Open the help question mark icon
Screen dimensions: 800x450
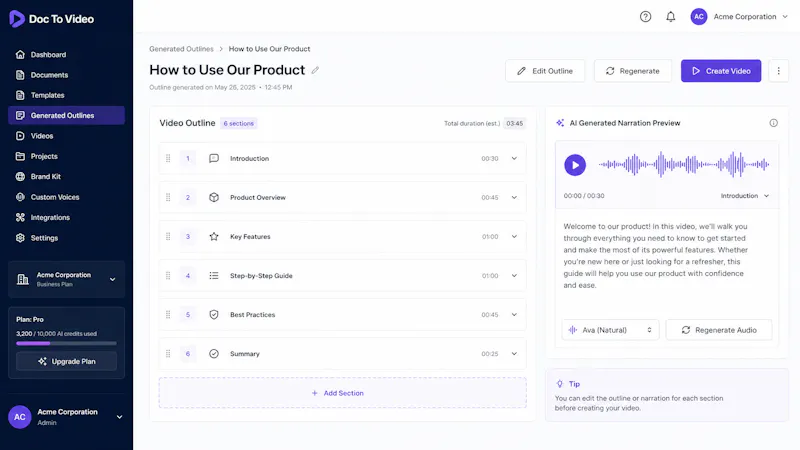click(x=645, y=17)
